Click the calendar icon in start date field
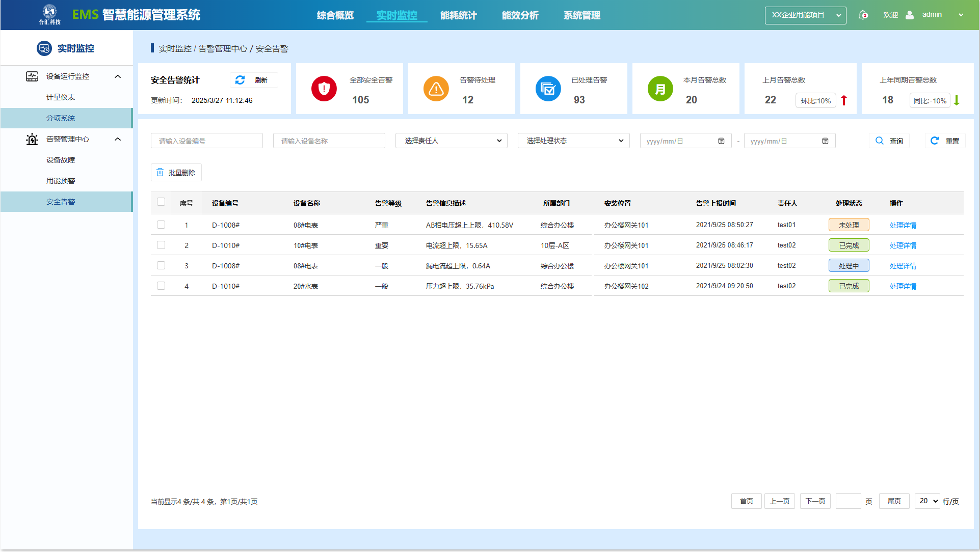Viewport: 980px width, 552px height. click(x=721, y=141)
